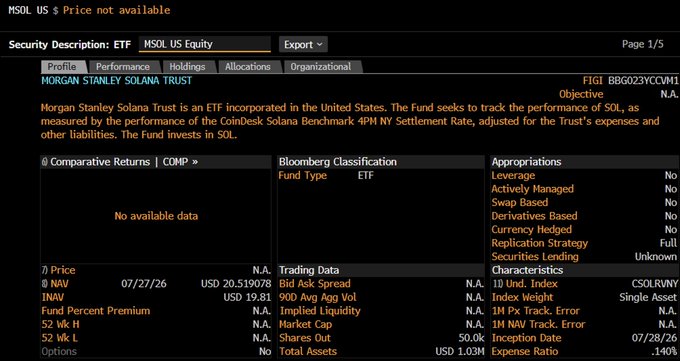This screenshot has width=680, height=361.
Task: Switch to the Profile tab
Action: [x=62, y=67]
